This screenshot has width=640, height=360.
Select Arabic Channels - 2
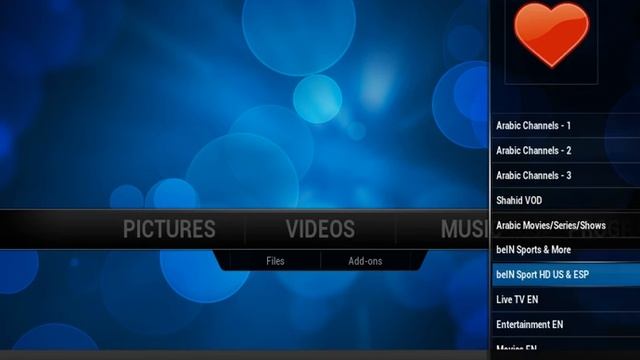coord(566,151)
